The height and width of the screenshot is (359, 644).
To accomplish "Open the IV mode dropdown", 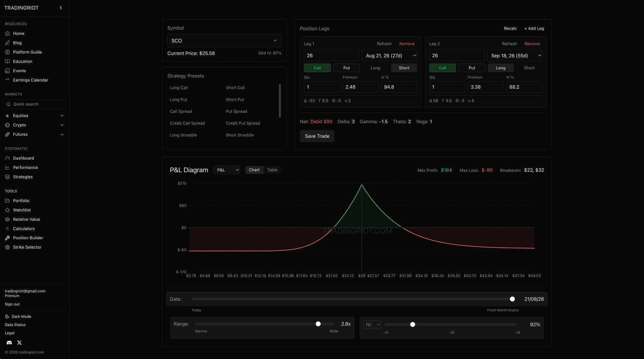I will click(372, 325).
